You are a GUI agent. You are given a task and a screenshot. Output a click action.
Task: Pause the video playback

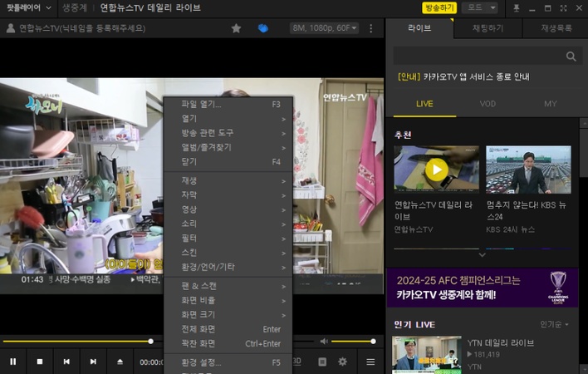pos(12,362)
